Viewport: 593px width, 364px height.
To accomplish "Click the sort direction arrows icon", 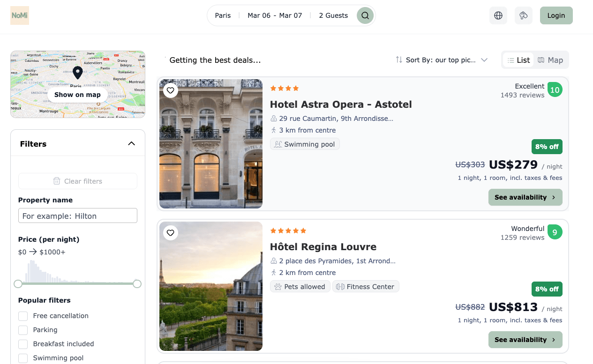I will [399, 60].
